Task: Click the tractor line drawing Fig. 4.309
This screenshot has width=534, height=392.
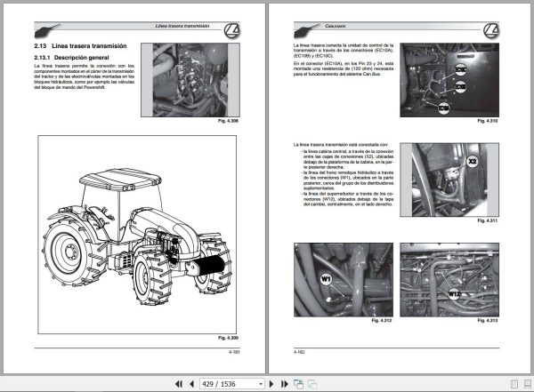Action: click(137, 235)
